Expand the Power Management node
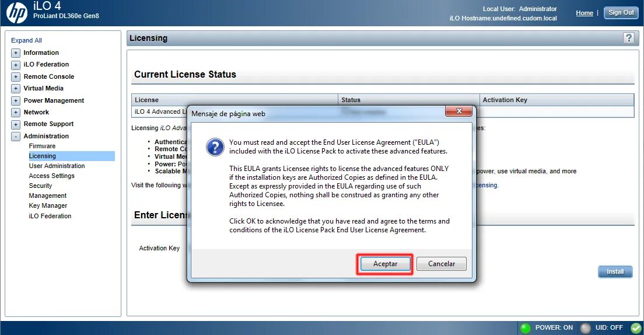Viewport: 644px width, 335px height. 16,101
